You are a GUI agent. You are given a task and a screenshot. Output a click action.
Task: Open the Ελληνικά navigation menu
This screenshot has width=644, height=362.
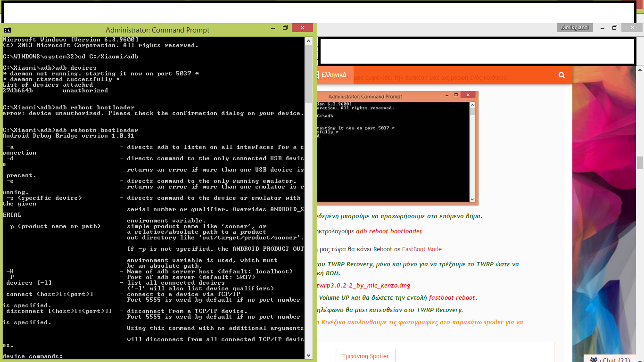coord(333,75)
